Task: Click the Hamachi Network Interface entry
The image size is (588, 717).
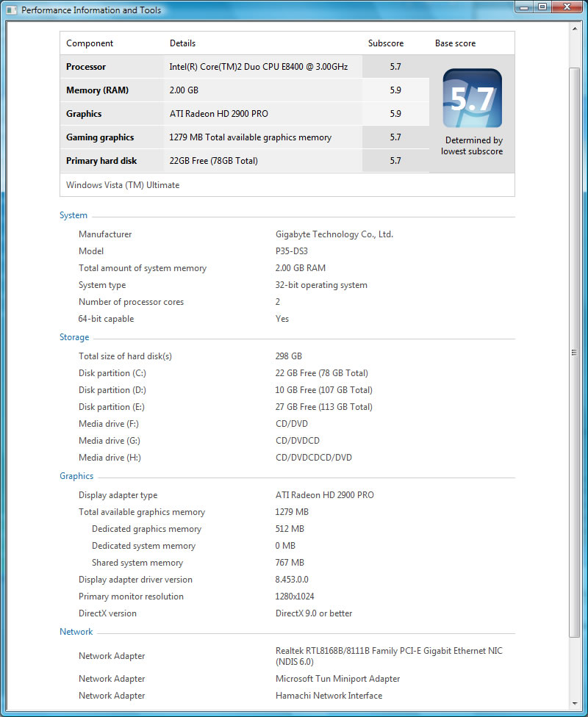Action: pyautogui.click(x=329, y=696)
